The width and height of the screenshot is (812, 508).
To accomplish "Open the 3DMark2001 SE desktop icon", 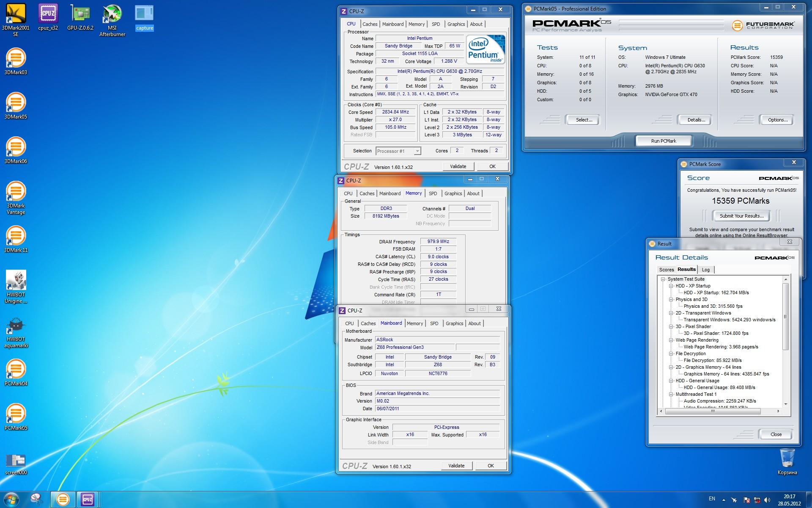I will pos(16,20).
